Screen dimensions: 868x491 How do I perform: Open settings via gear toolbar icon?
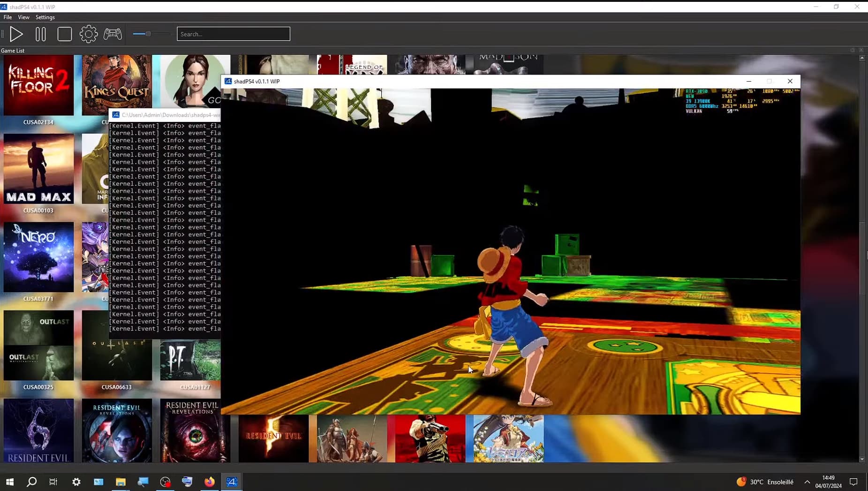(89, 34)
